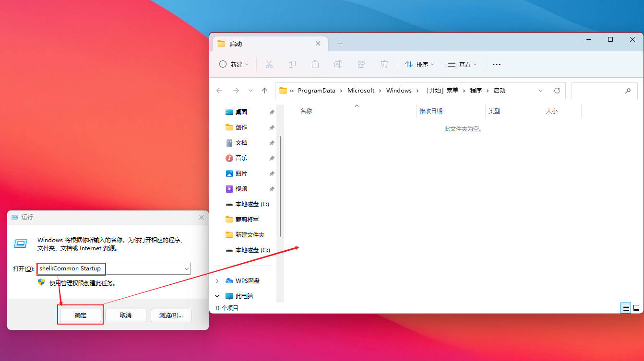Viewport: 644px width, 361px height.
Task: Cut the selection using the scissors icon
Action: pos(269,64)
